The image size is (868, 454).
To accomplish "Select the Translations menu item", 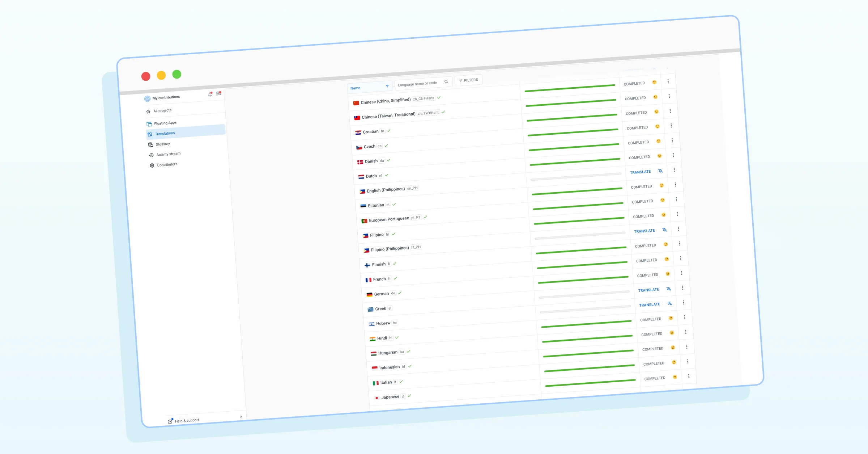I will pyautogui.click(x=186, y=132).
